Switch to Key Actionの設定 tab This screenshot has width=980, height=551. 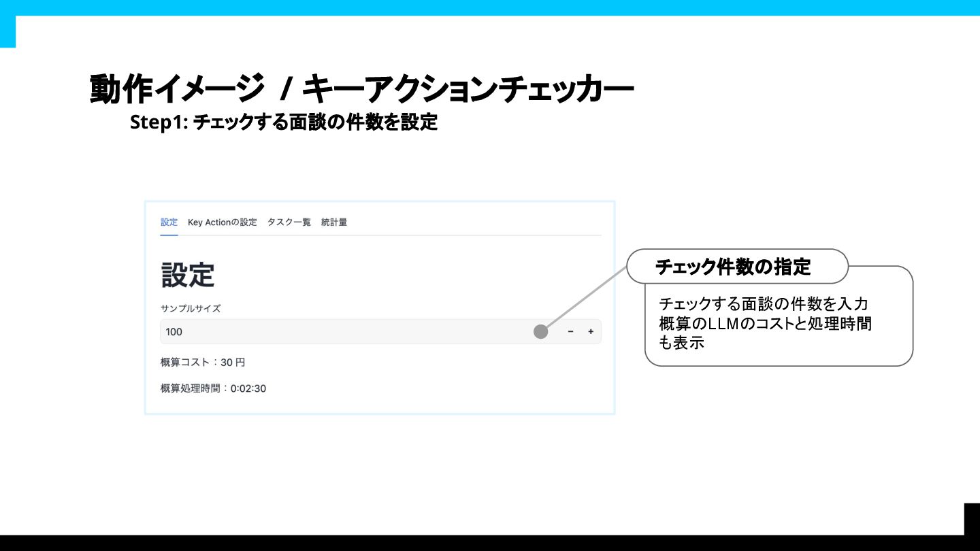(x=223, y=222)
